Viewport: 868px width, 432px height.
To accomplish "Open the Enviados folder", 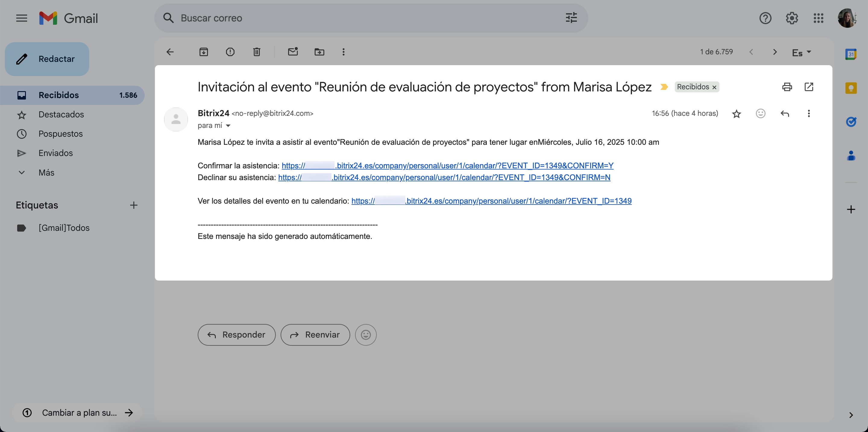I will (x=72, y=153).
